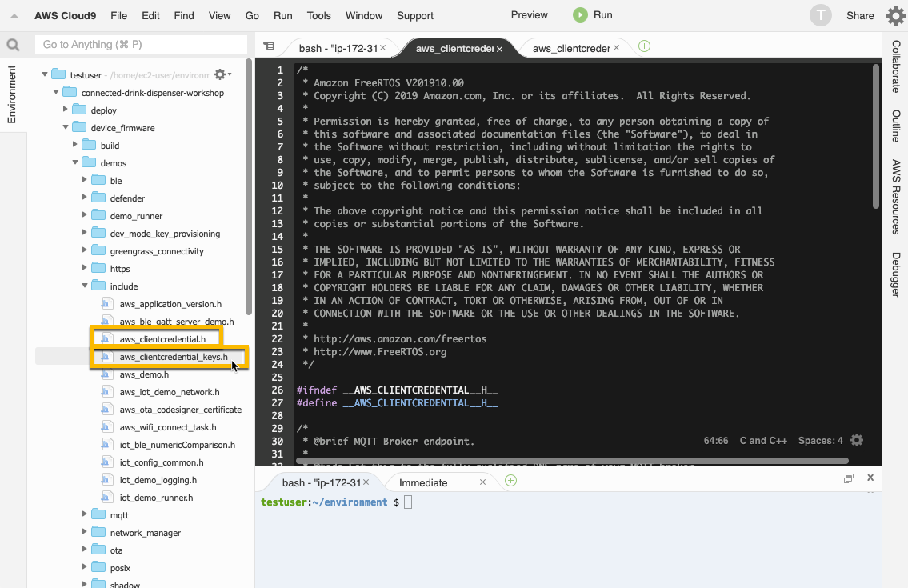Open the Window menu

click(x=364, y=16)
